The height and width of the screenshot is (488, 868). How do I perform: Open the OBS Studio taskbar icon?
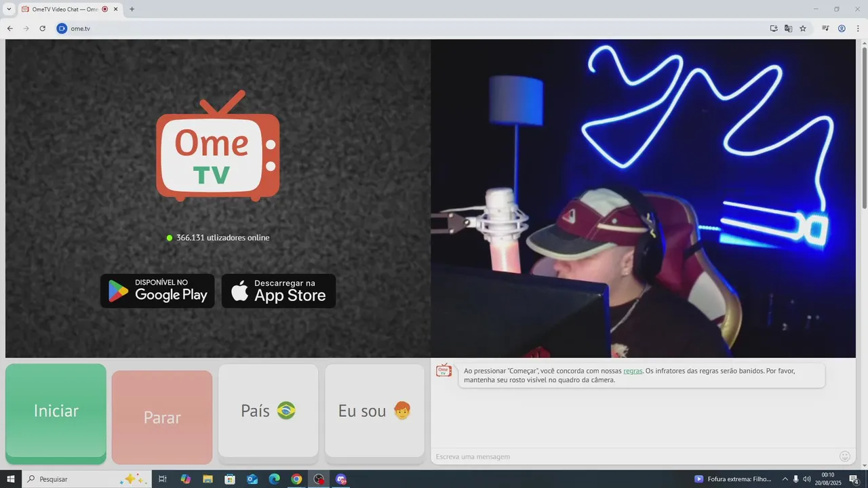(x=319, y=479)
